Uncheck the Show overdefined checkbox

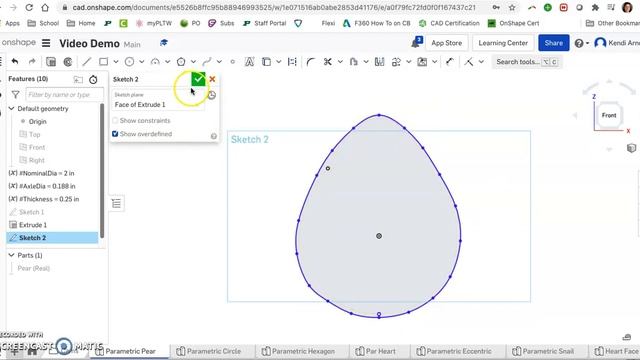[x=115, y=134]
